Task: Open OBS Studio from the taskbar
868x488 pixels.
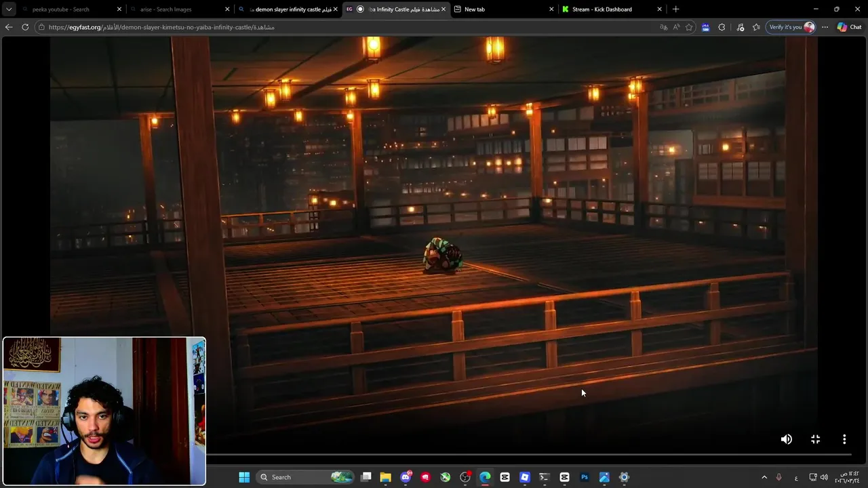Action: coord(465,477)
